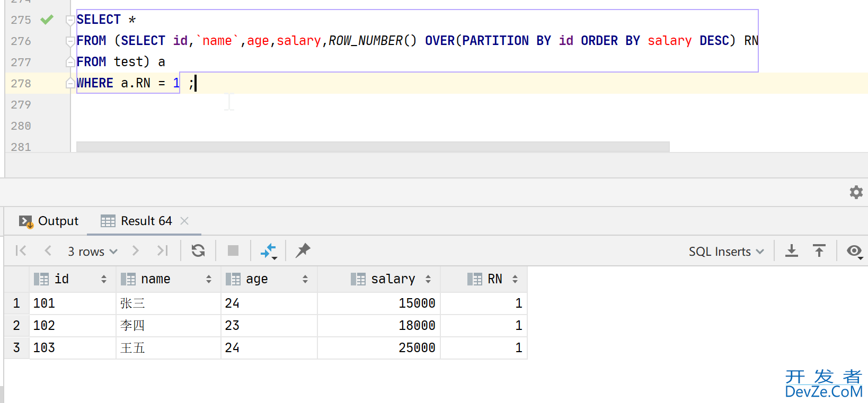Go to previous page of results

click(x=48, y=250)
